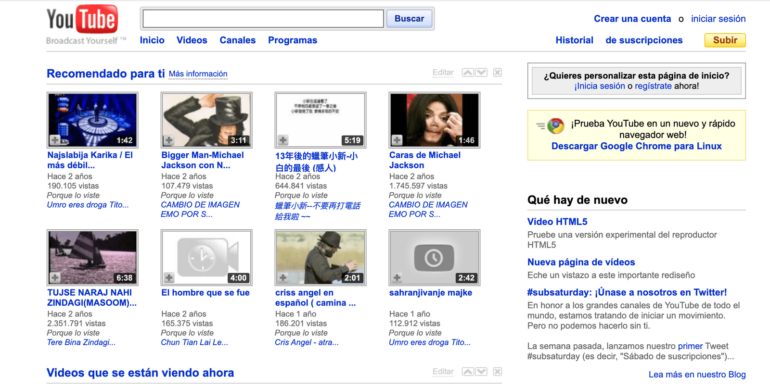Screen dimensions: 770x388
Task: Open criss angel en español thumbnail
Action: pos(320,257)
